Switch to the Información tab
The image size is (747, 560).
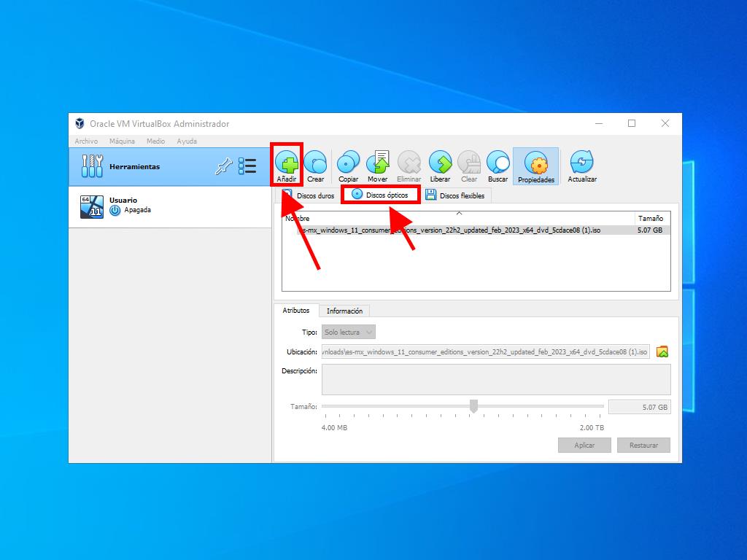(x=344, y=311)
